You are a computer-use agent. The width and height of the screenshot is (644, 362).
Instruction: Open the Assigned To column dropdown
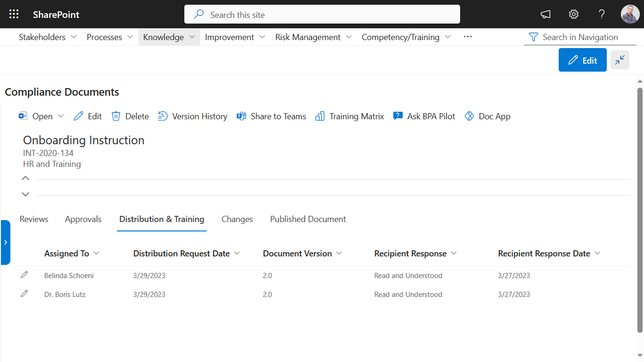pyautogui.click(x=97, y=253)
